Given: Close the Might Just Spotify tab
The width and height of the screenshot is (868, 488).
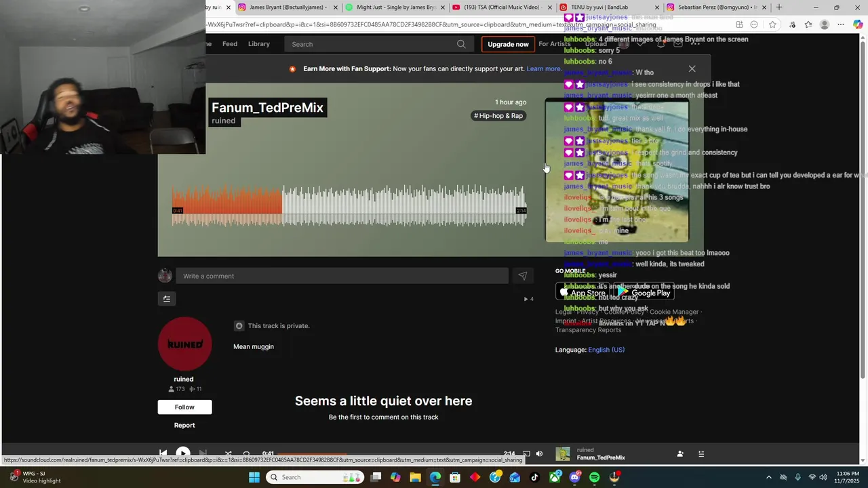Looking at the screenshot, I should pyautogui.click(x=443, y=7).
